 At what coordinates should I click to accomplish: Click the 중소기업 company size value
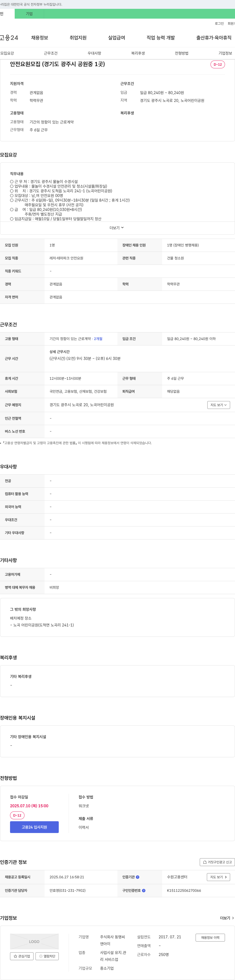(107, 968)
